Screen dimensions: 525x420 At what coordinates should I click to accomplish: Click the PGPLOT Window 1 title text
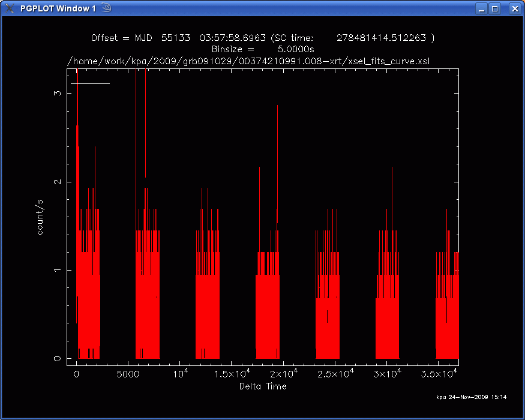click(58, 8)
